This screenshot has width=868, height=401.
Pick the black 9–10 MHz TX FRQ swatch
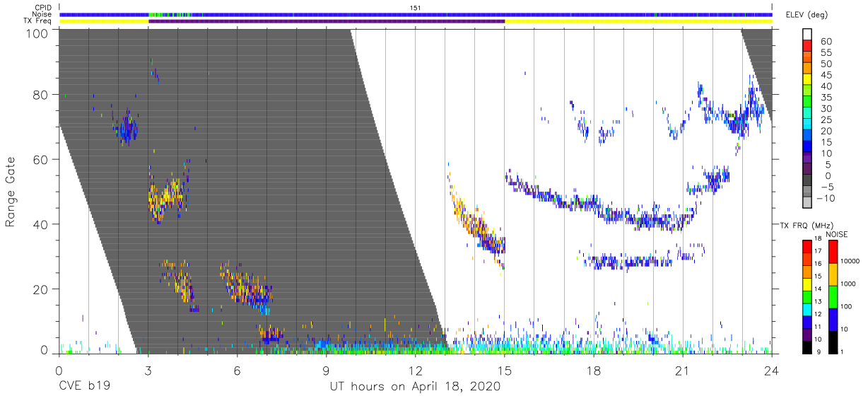coord(807,347)
